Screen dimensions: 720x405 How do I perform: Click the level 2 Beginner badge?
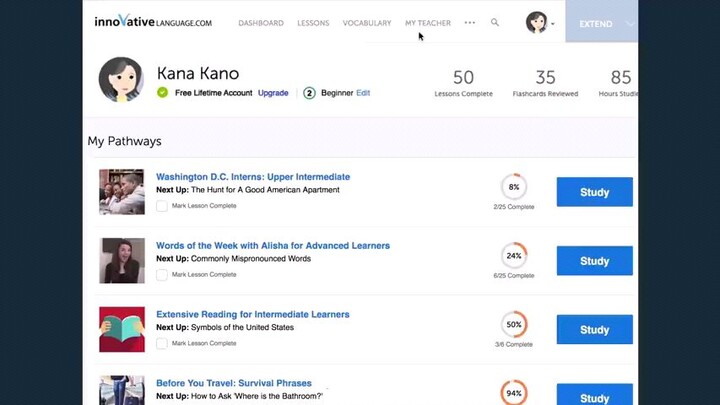pos(310,93)
